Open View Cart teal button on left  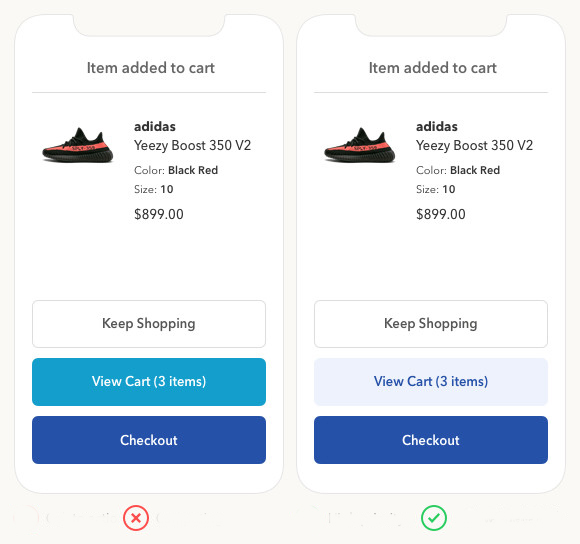(x=149, y=382)
